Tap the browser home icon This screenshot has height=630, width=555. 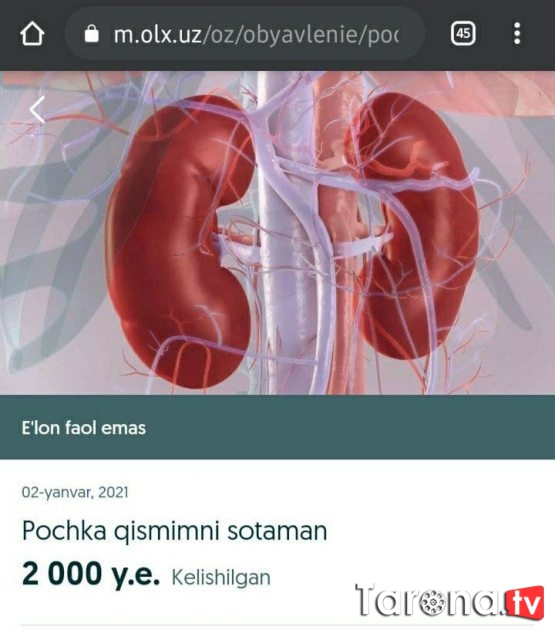[x=32, y=33]
